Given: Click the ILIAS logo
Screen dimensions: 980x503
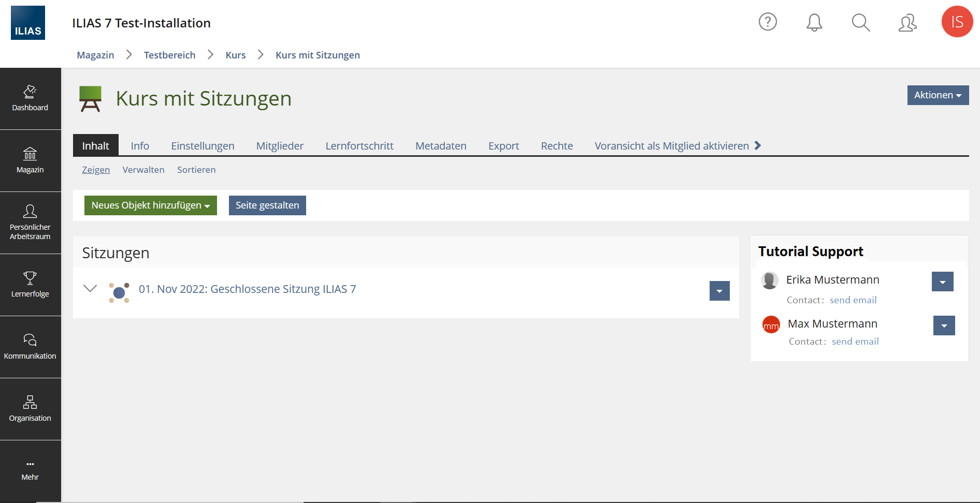Looking at the screenshot, I should [28, 23].
